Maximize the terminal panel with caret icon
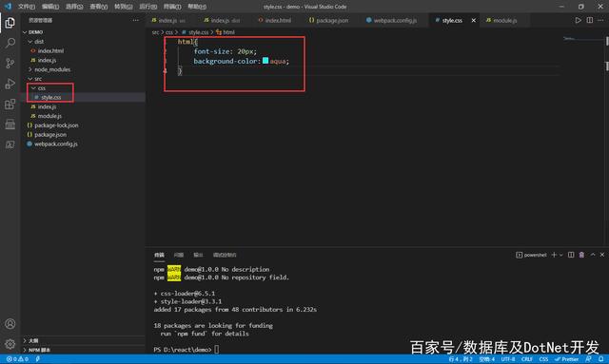 (x=593, y=255)
